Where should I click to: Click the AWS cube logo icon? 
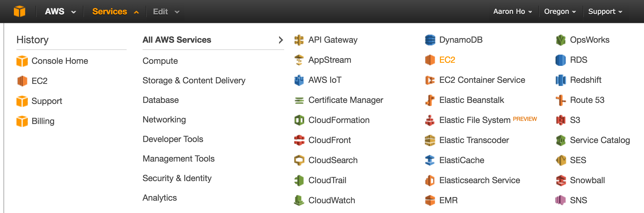tap(20, 12)
